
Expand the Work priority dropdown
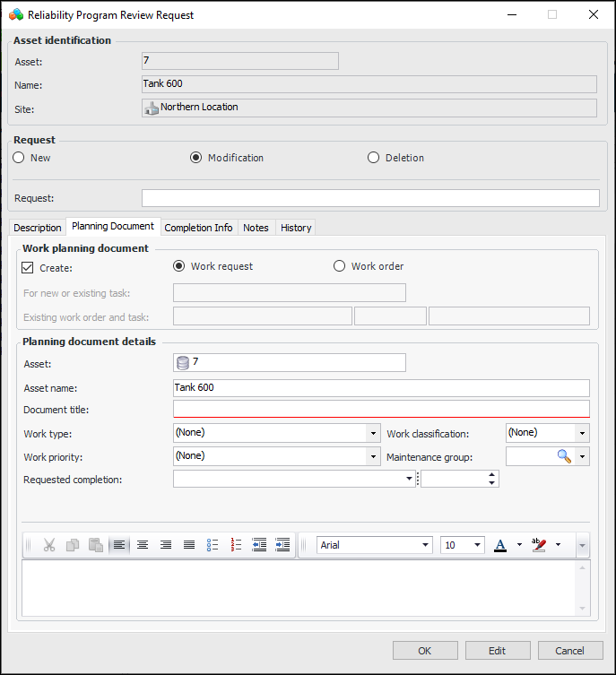(373, 456)
